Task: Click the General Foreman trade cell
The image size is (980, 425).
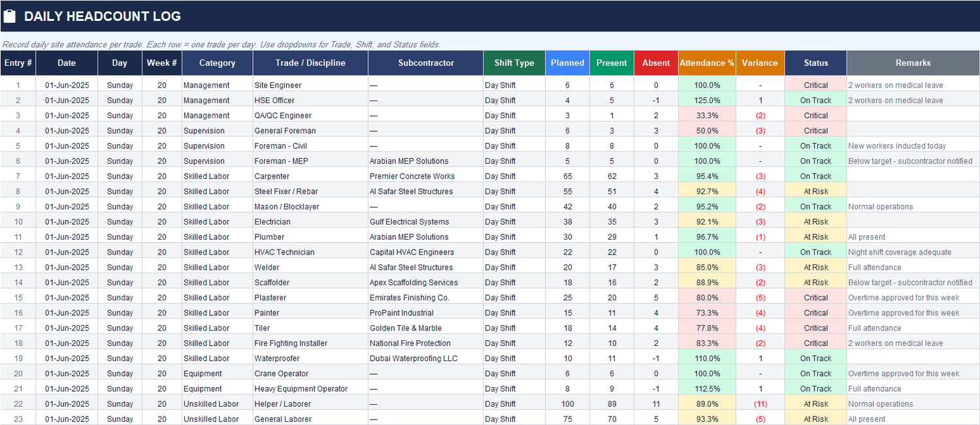Action: [310, 131]
